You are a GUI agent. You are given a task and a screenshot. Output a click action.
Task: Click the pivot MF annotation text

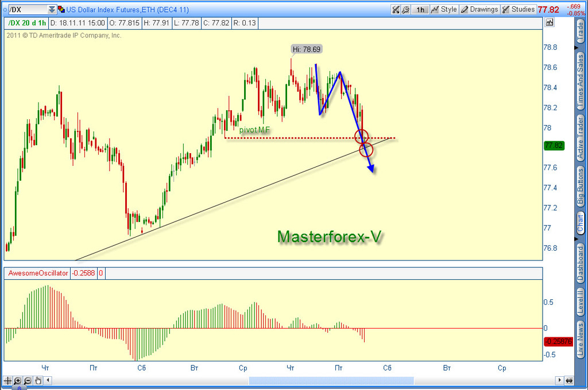(x=254, y=130)
